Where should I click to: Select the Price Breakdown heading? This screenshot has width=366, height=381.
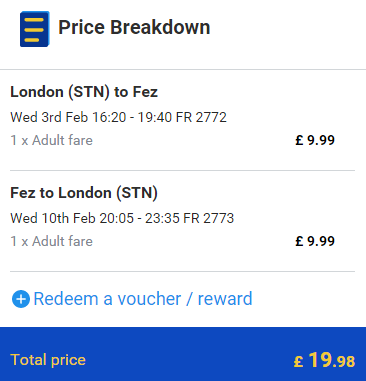coord(134,27)
